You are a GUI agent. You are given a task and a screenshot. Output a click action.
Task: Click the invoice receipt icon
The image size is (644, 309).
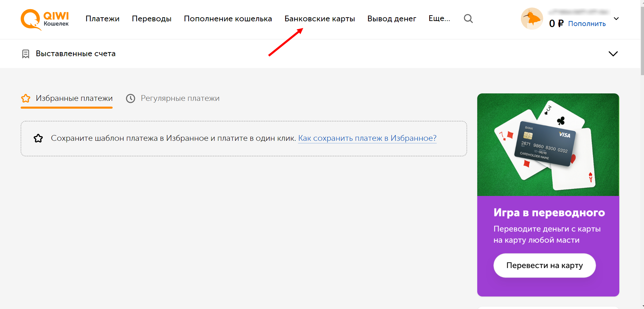point(26,54)
